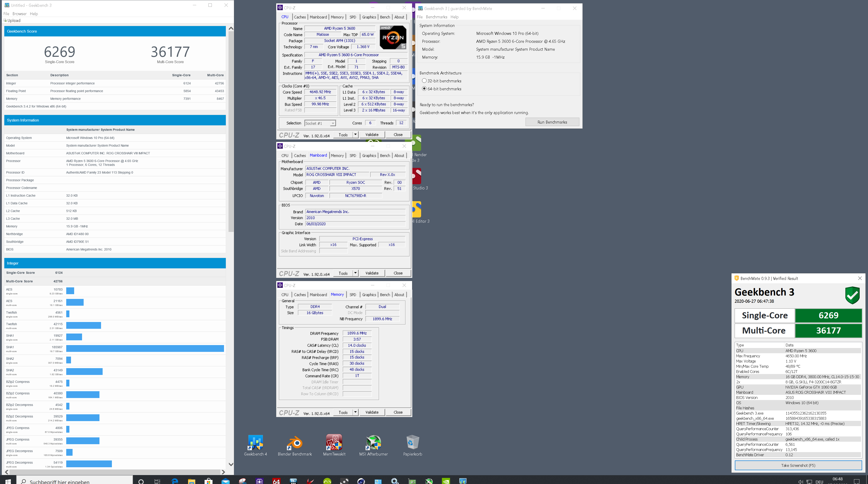The width and height of the screenshot is (868, 484).
Task: Click scroll-up arrow in Geekbench results
Action: [x=231, y=28]
